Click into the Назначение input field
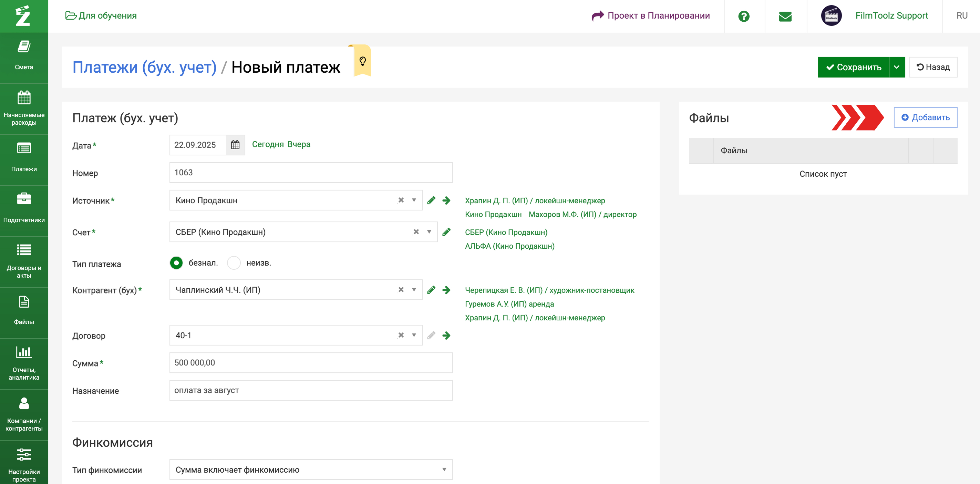The height and width of the screenshot is (484, 980). click(311, 390)
